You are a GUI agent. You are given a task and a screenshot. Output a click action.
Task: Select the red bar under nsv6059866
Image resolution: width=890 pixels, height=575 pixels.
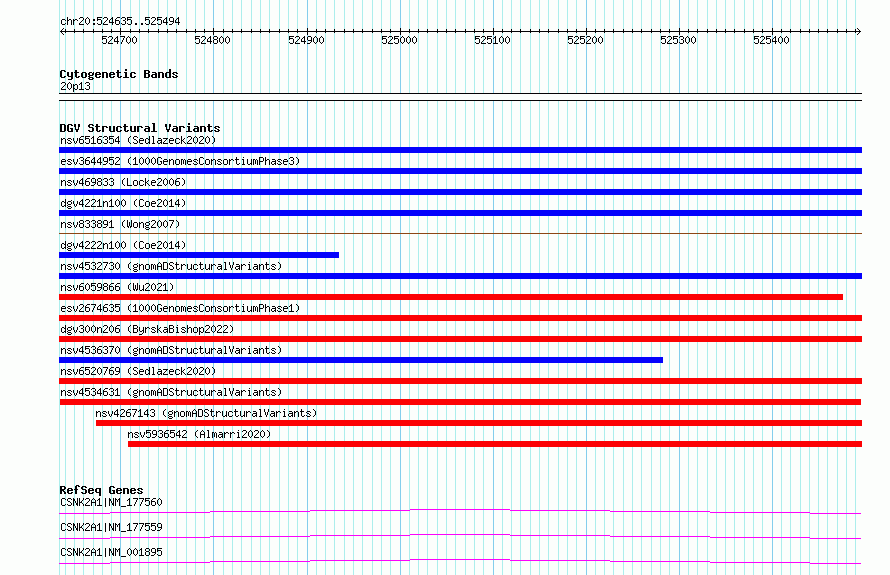(451, 297)
